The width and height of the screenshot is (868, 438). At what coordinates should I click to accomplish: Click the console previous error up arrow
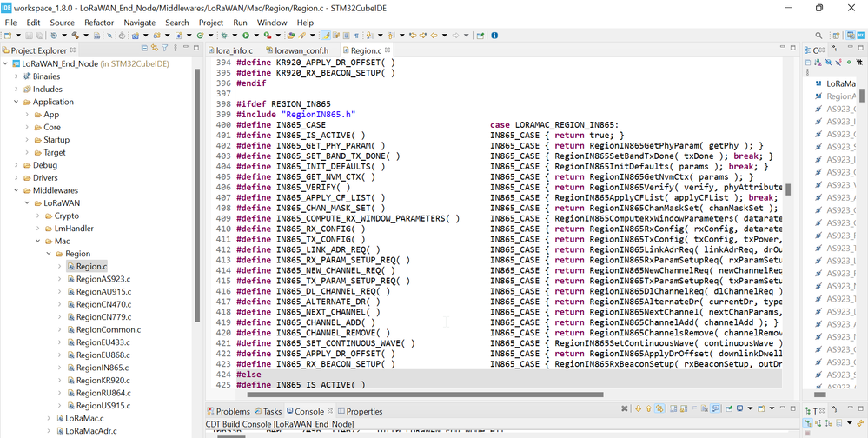(648, 408)
